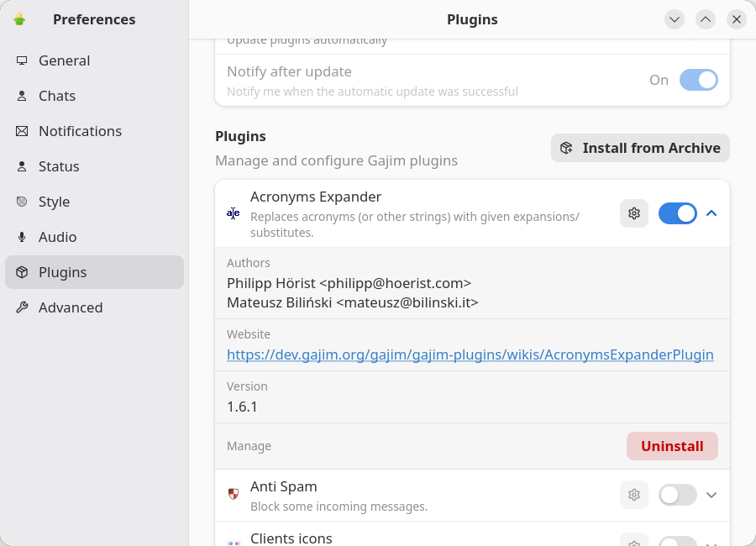Click the Plugins section heading
756x546 pixels.
click(x=240, y=136)
